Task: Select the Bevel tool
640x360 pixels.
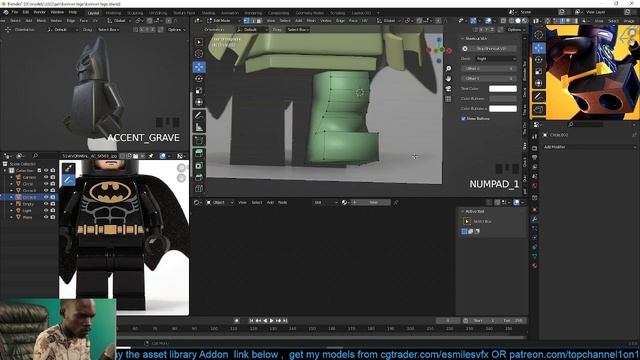Action: coord(199,177)
